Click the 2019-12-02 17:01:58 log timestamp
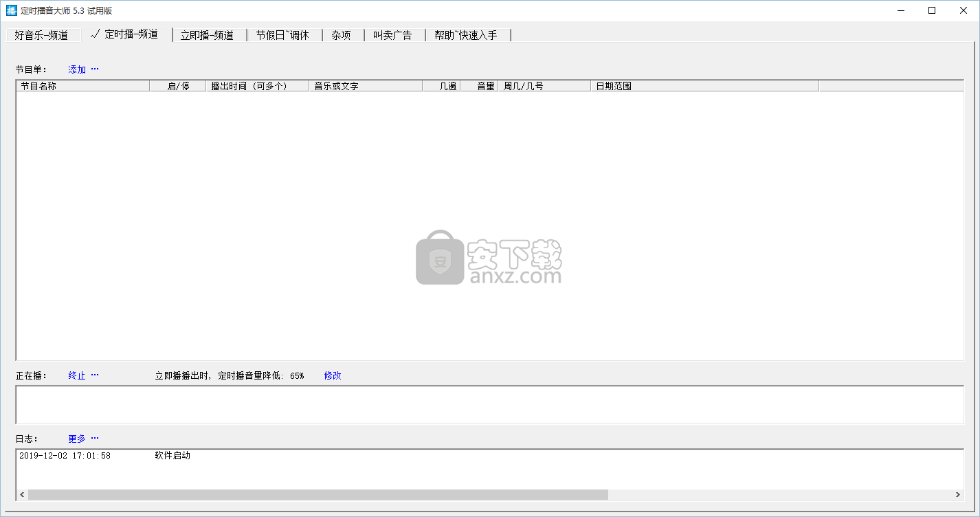Viewport: 980px width, 517px height. pyautogui.click(x=65, y=456)
